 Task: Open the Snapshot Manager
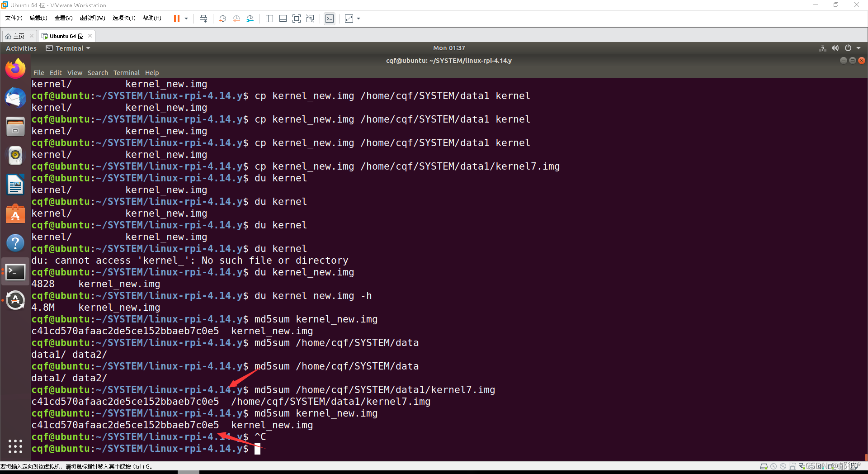click(x=250, y=19)
